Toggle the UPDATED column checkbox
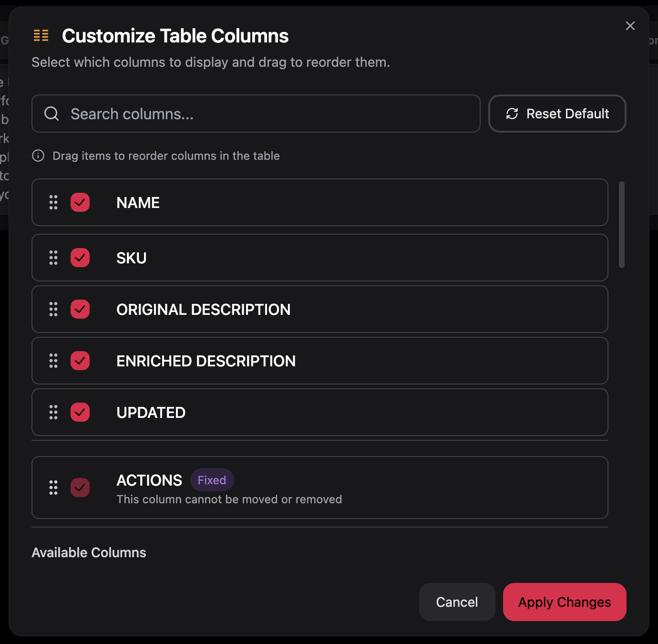658x644 pixels. pyautogui.click(x=80, y=412)
